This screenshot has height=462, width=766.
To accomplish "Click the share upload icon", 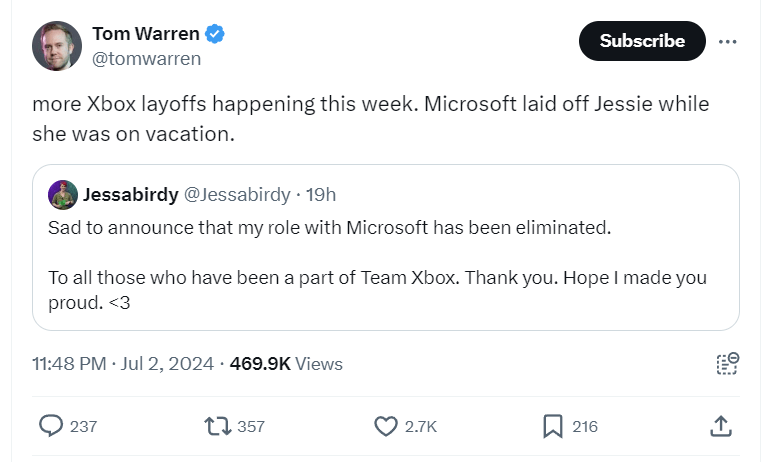I will pyautogui.click(x=720, y=426).
